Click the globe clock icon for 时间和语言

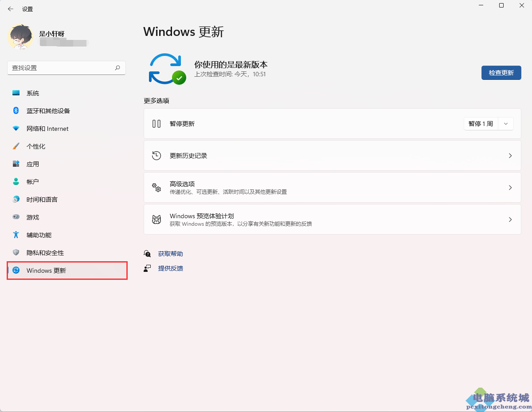[x=16, y=200]
